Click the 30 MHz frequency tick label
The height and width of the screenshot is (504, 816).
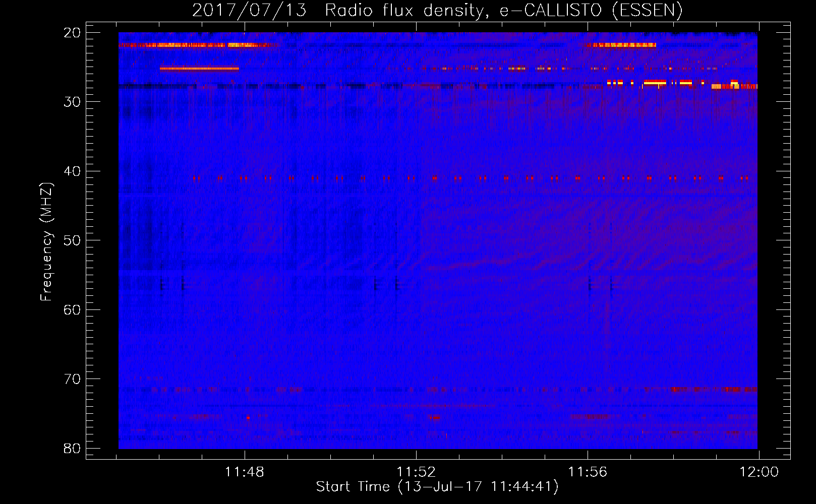click(x=73, y=102)
